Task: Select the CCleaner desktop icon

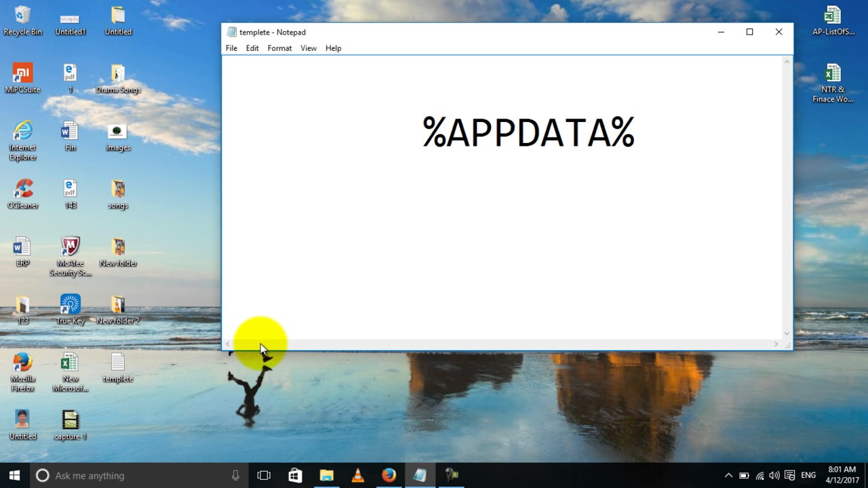Action: point(22,194)
